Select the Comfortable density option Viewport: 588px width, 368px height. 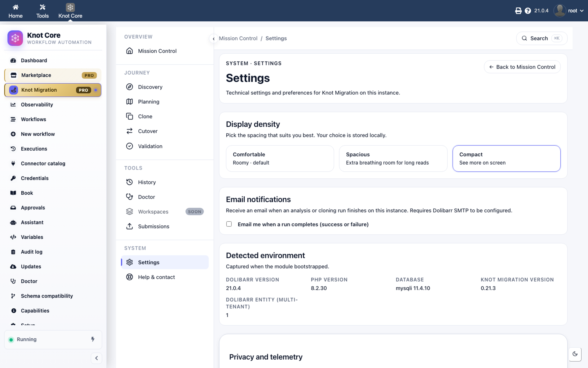(x=280, y=158)
